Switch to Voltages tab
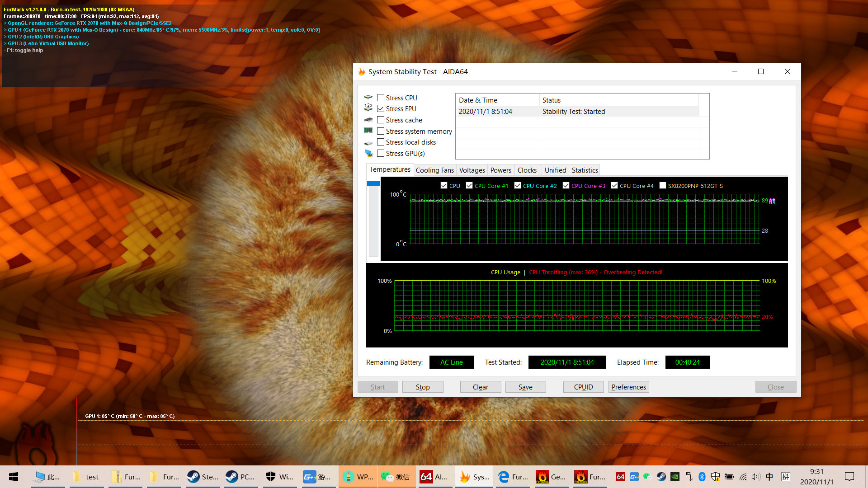Viewport: 868px width, 488px height. tap(472, 170)
